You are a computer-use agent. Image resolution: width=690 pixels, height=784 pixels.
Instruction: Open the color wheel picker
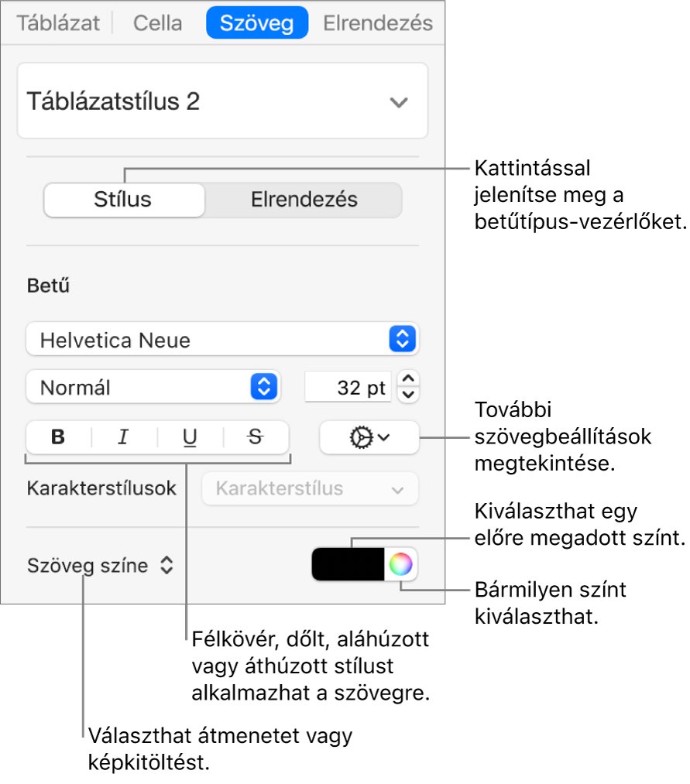400,565
